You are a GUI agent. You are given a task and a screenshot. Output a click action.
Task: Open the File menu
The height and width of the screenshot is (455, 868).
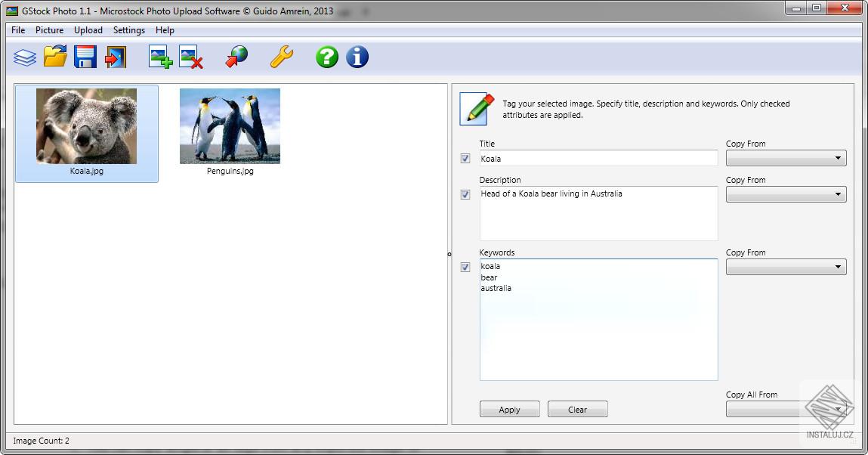pos(18,30)
